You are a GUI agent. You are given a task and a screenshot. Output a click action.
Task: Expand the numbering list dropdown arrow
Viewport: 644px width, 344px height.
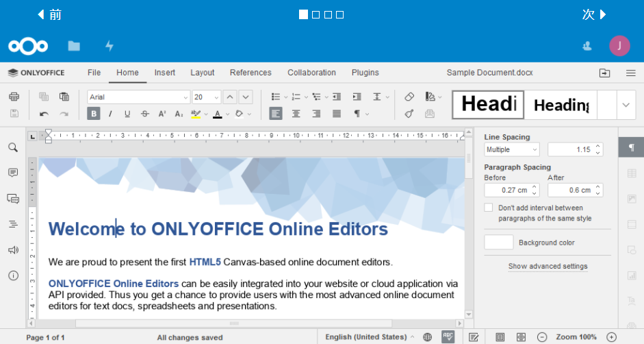(x=306, y=97)
